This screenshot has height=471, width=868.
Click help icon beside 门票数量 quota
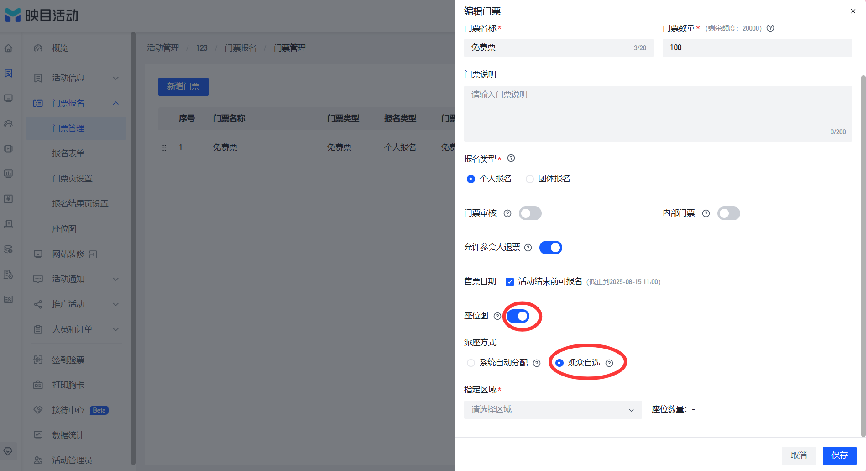tap(770, 28)
